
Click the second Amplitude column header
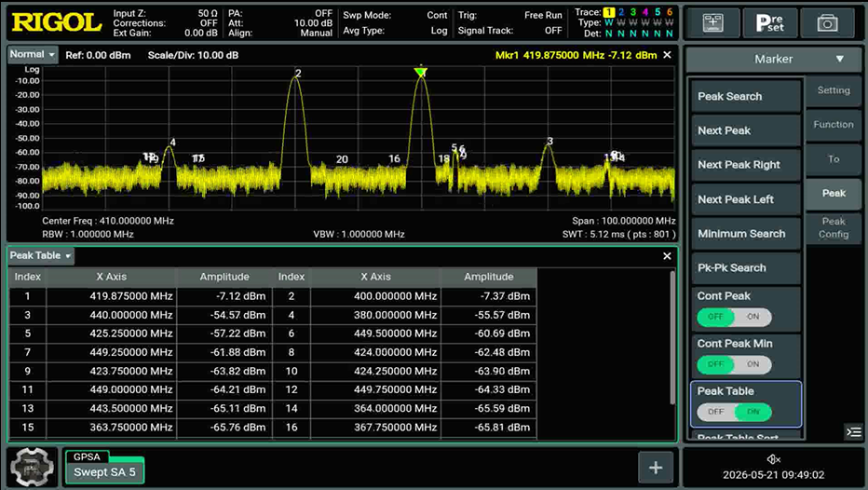click(x=489, y=277)
